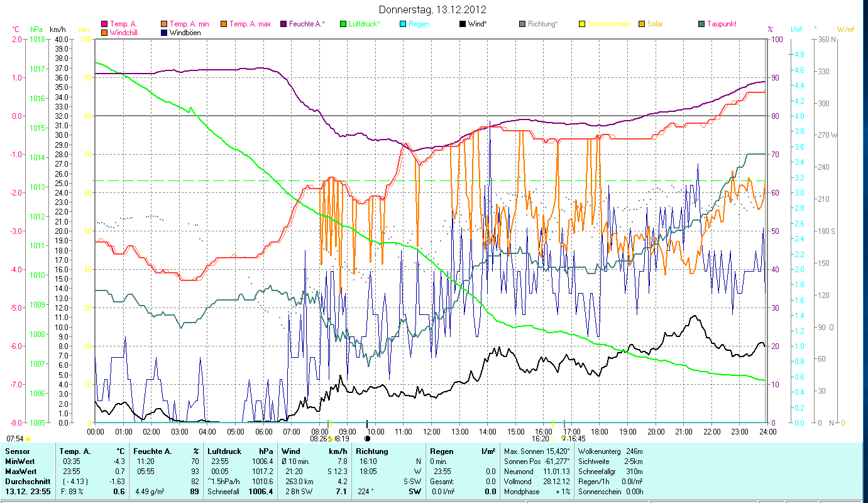Click the gray Richtung* legend swatch
Screen dimensions: 868x503
pos(522,24)
